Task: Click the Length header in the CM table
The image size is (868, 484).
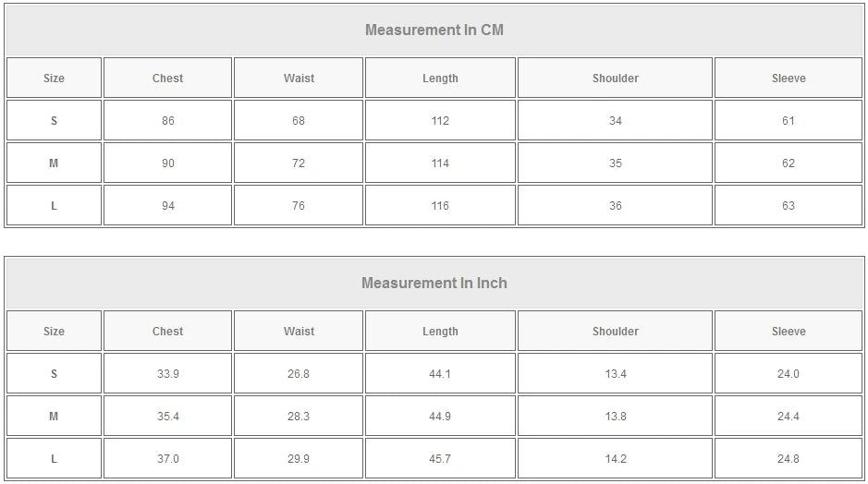Action: [440, 79]
